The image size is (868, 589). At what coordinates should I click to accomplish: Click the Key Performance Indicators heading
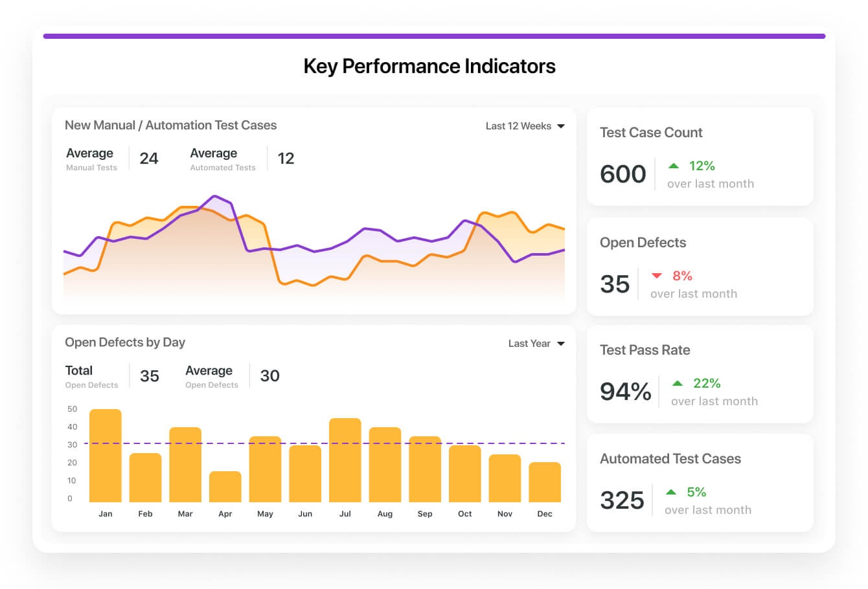429,67
